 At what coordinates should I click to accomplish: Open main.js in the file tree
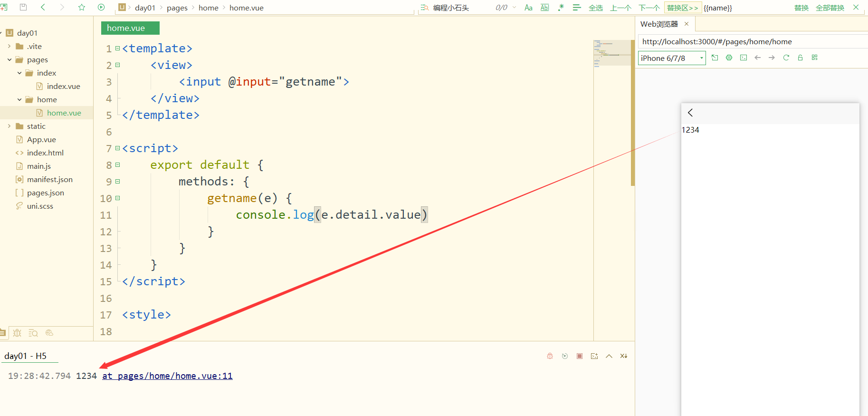[39, 166]
